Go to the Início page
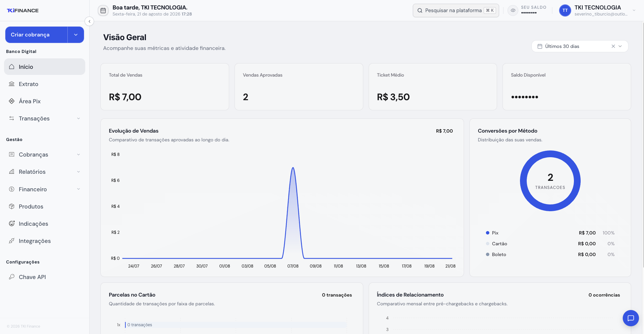Image resolution: width=644 pixels, height=334 pixels. coord(44,67)
